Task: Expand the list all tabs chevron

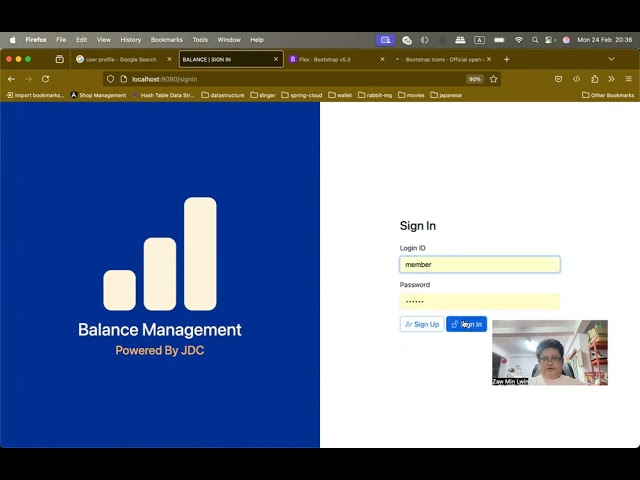Action: [x=611, y=59]
